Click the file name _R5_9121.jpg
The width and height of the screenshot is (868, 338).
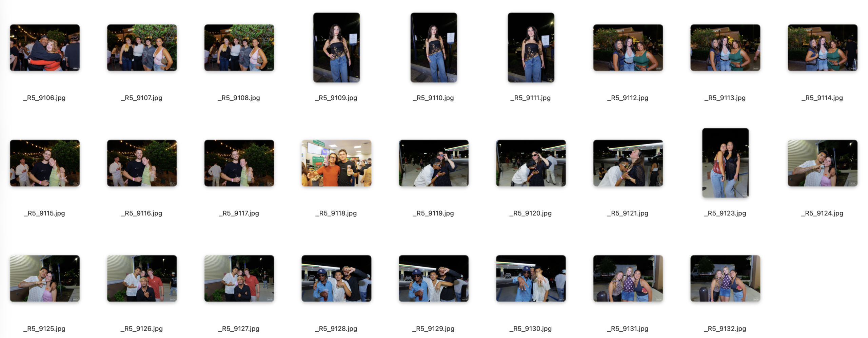pos(628,213)
